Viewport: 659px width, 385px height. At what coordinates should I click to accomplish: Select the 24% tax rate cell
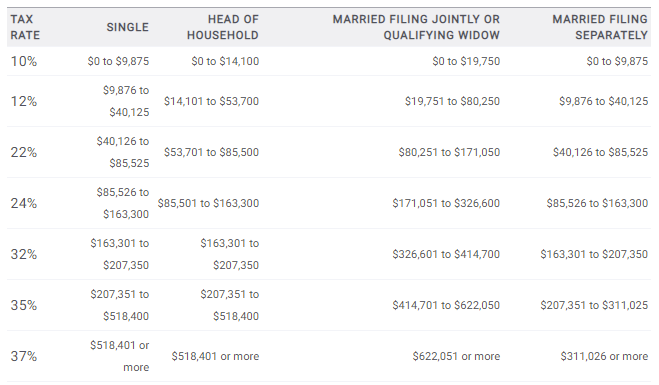click(24, 203)
